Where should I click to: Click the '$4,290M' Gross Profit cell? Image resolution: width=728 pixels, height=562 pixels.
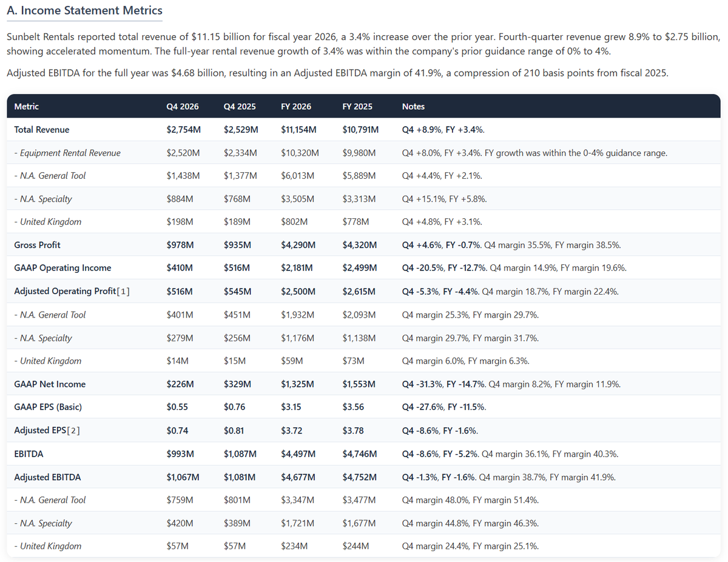(298, 245)
